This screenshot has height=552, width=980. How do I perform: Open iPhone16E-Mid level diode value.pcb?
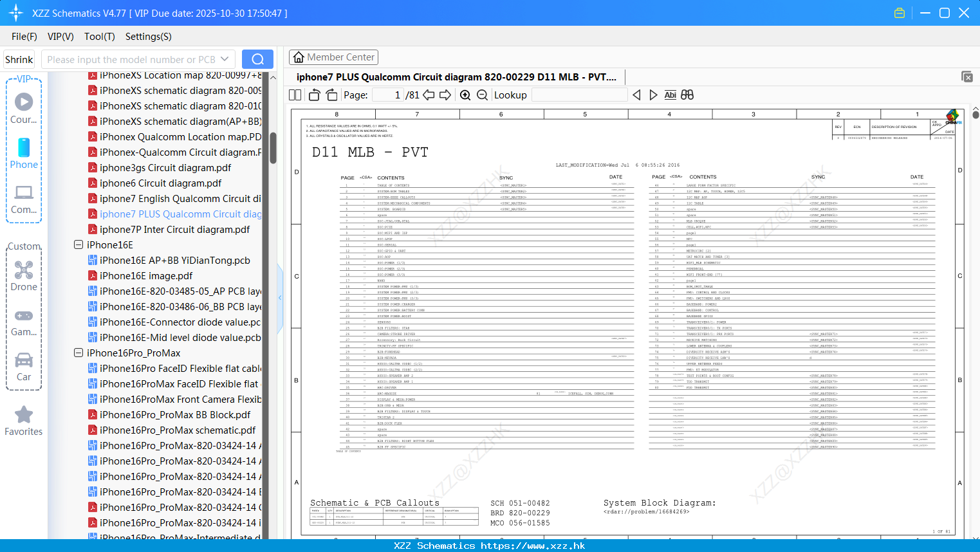(174, 338)
